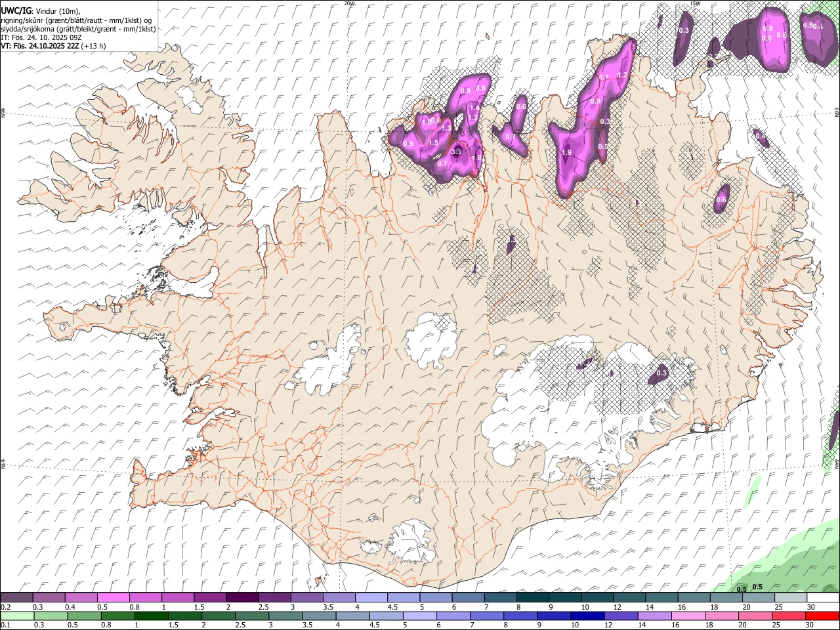
Task: Click the bright pink 0.5 swatch in the purple legend row
Action: coord(113,598)
